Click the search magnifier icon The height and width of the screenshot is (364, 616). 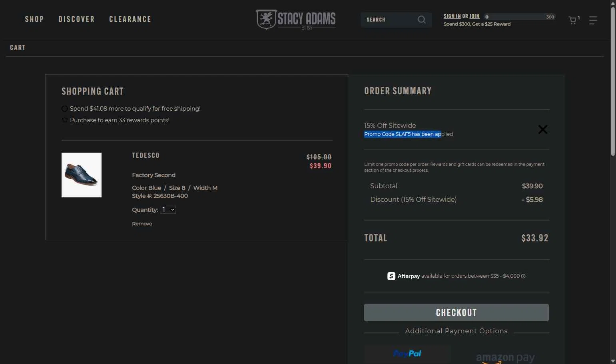point(421,20)
